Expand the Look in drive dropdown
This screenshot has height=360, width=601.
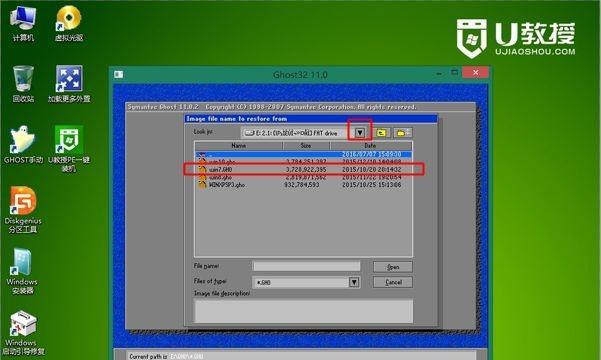(x=360, y=133)
